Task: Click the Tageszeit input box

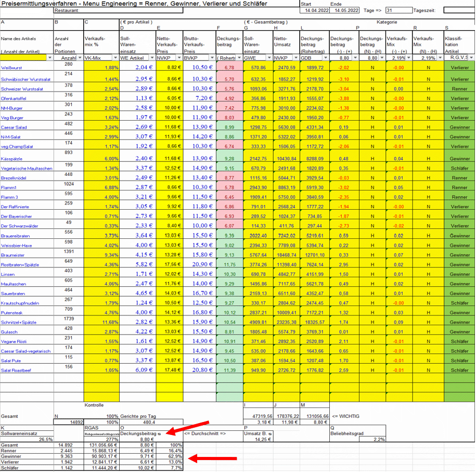Action: (458, 10)
